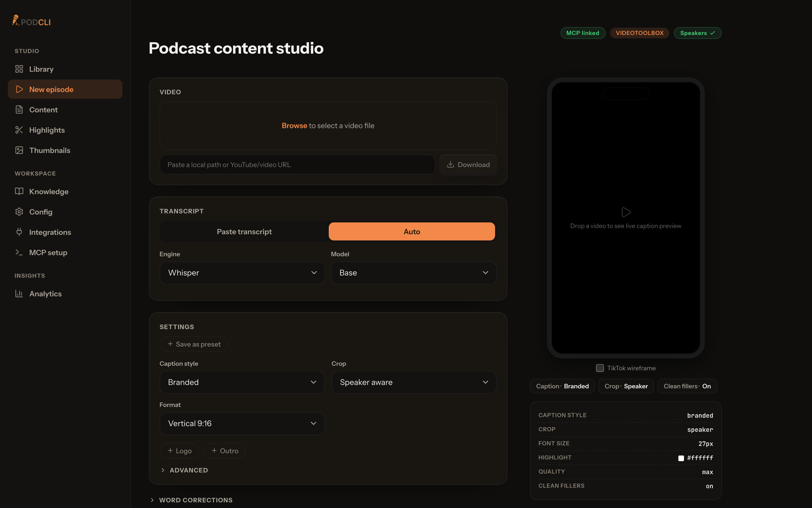Click the VIDEOTOOLBOX badge
812x508 pixels.
point(639,33)
